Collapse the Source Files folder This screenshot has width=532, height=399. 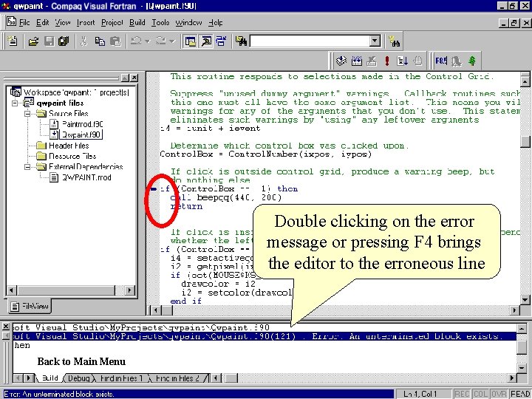[x=28, y=113]
